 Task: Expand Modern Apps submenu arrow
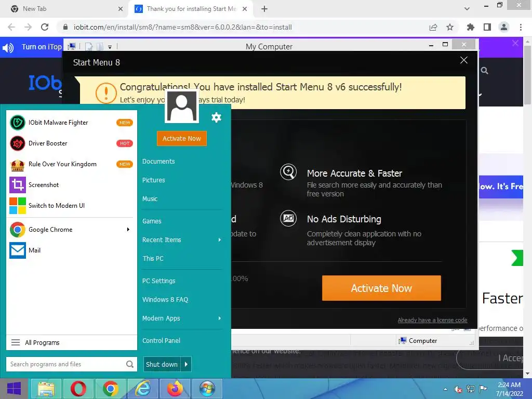[220, 318]
